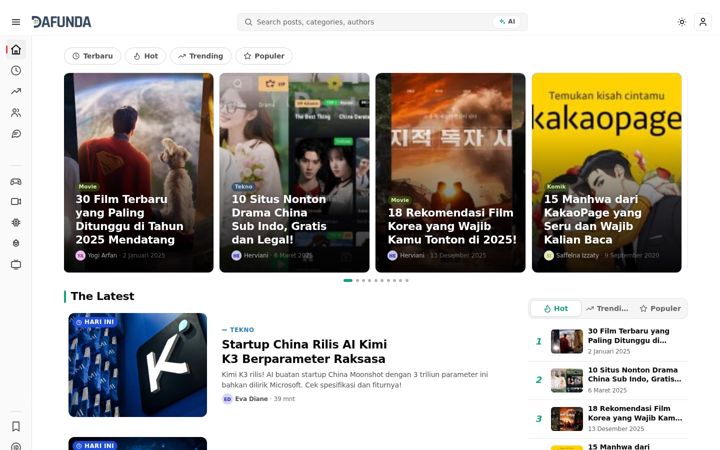Switch widget to the Trending tab

[607, 309]
